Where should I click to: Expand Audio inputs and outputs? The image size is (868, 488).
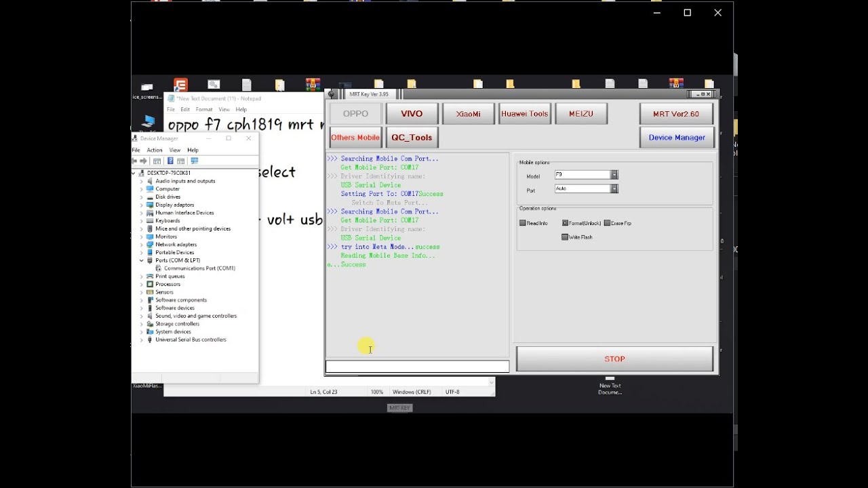(x=141, y=181)
